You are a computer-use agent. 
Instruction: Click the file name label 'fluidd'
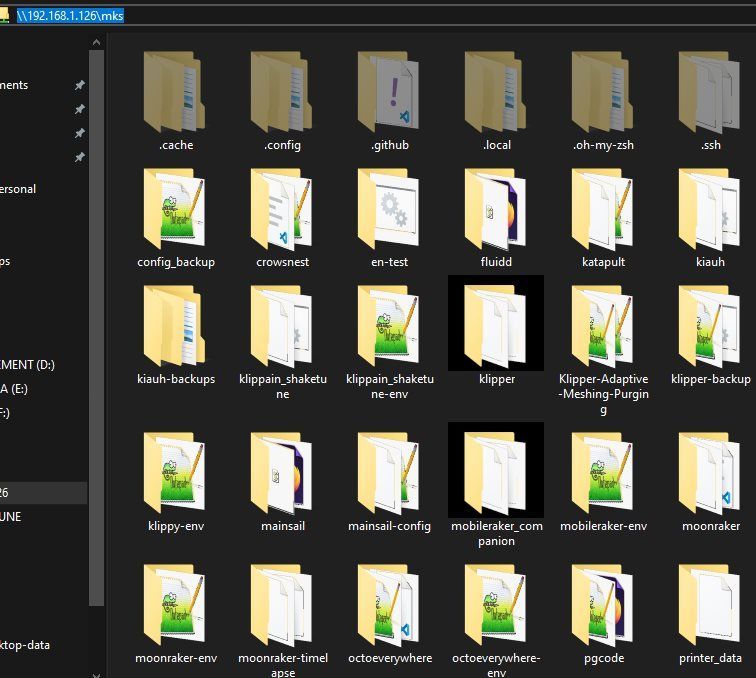click(496, 262)
